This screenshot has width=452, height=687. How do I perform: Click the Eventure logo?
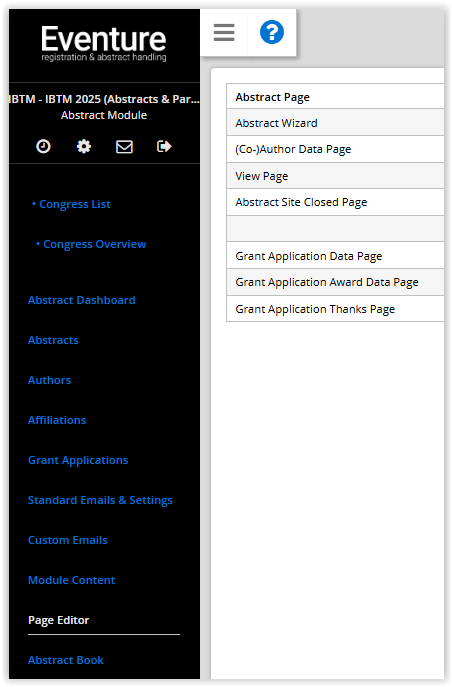(x=104, y=43)
